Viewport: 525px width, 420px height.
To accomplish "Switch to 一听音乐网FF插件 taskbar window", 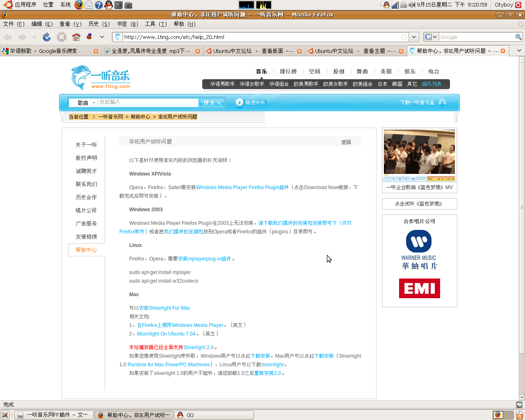I will pyautogui.click(x=54, y=415).
